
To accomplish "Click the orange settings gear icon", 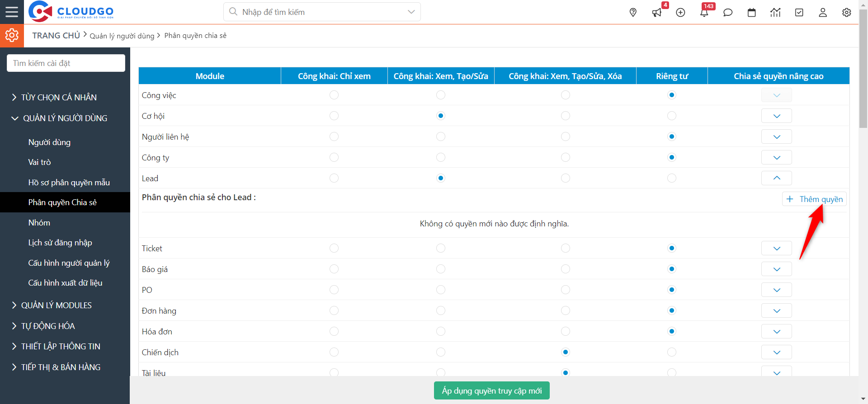I will (12, 35).
